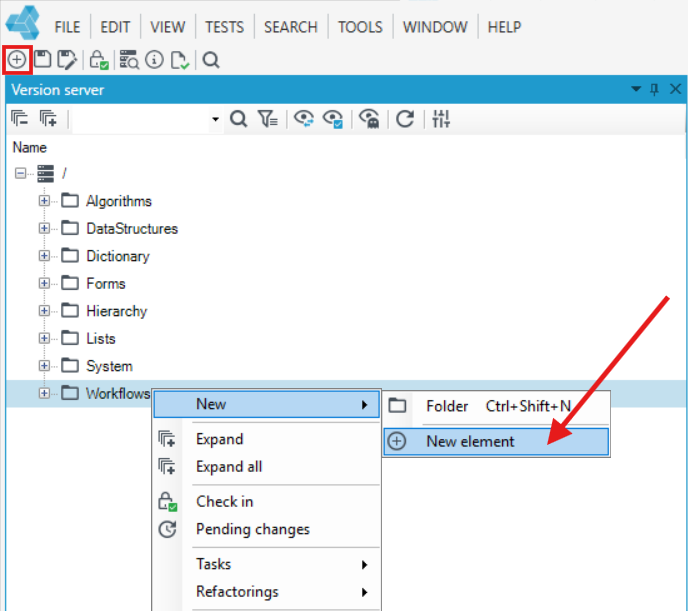The image size is (688, 611).
Task: Select the Forms folder label
Action: click(106, 284)
